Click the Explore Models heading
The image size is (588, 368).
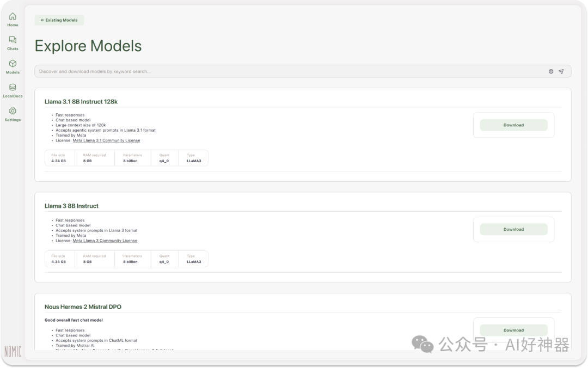pyautogui.click(x=88, y=46)
